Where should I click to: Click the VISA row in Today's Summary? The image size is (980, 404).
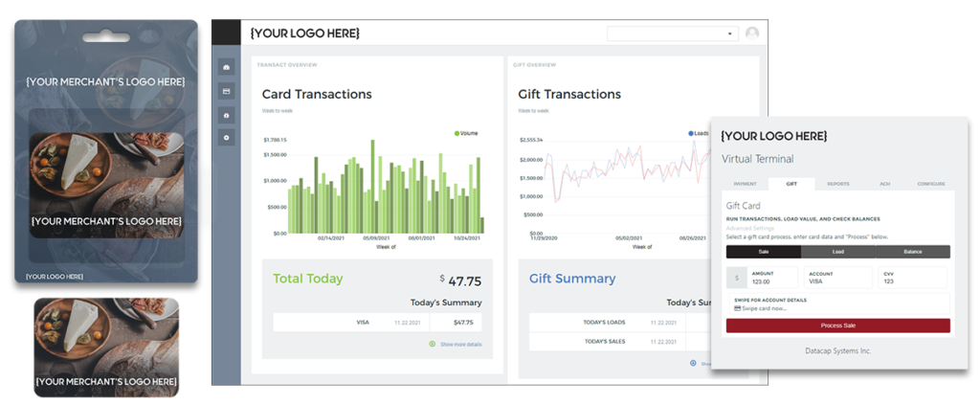[x=377, y=323]
